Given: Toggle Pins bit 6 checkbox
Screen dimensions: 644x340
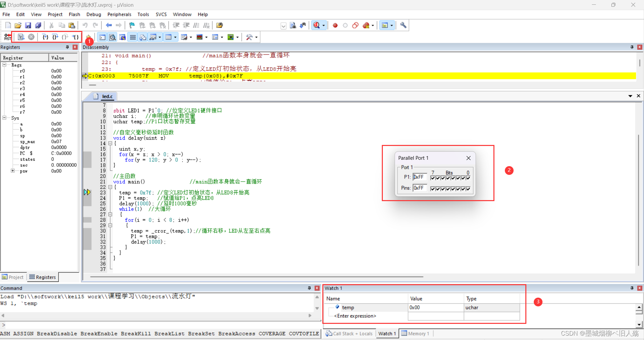Looking at the screenshot, I should [438, 189].
